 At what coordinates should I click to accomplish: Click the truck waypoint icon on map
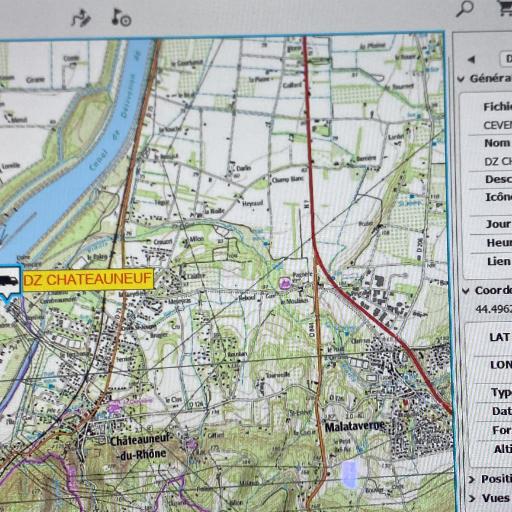click(x=9, y=282)
